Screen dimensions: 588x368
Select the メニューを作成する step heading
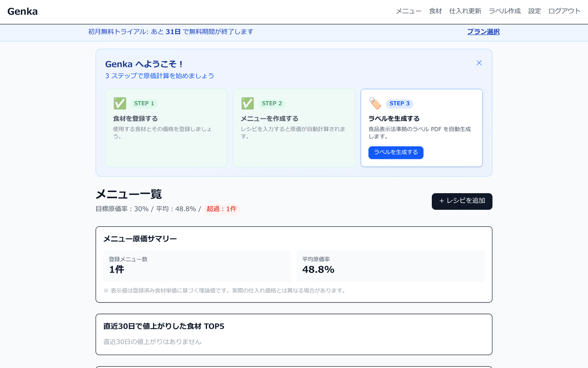[269, 118]
